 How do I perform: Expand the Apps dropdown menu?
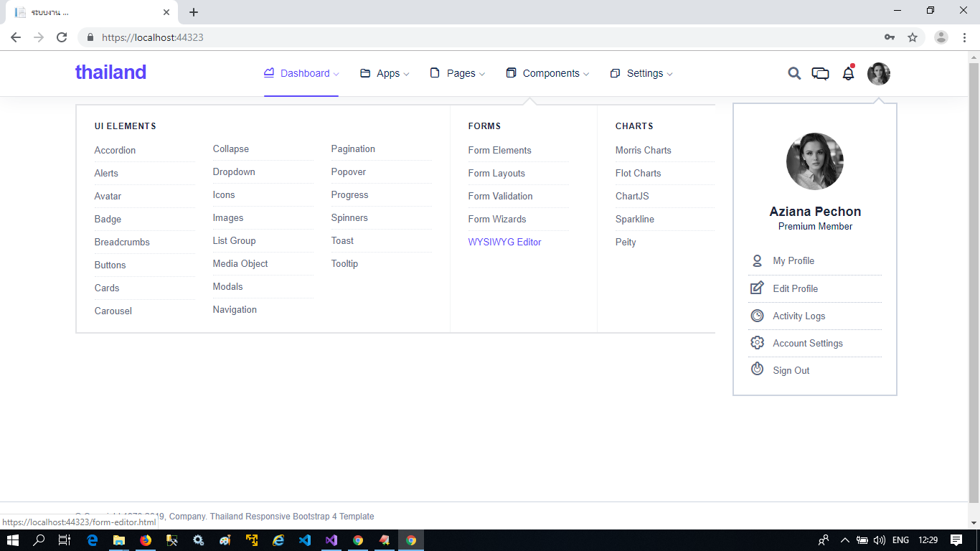pos(385,73)
